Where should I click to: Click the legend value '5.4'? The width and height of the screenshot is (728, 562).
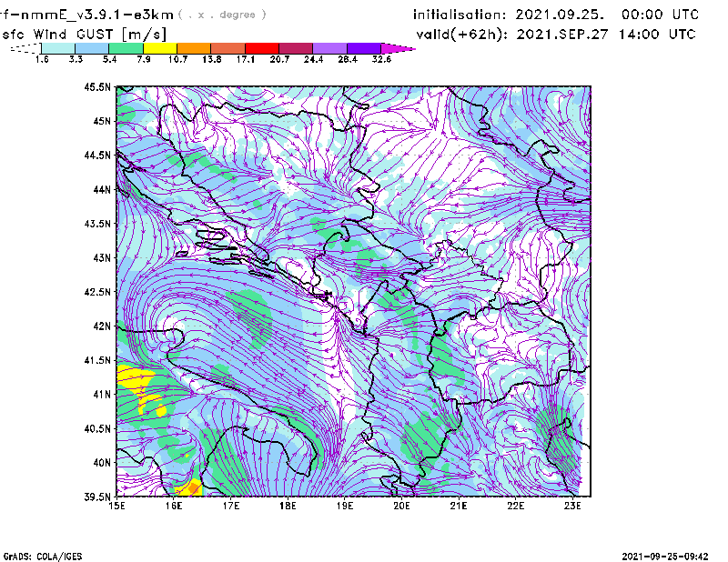pos(109,59)
